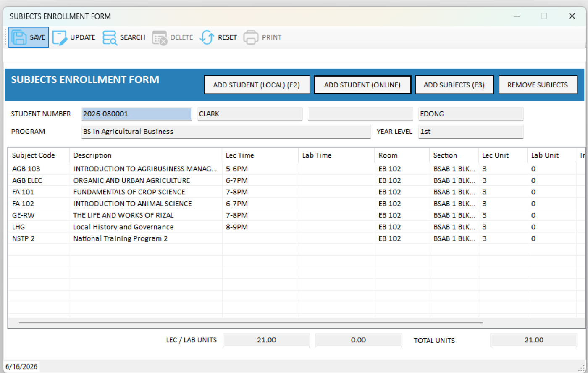588x373 pixels.
Task: Click the 8-9PM lec time cell
Action: pyautogui.click(x=237, y=227)
